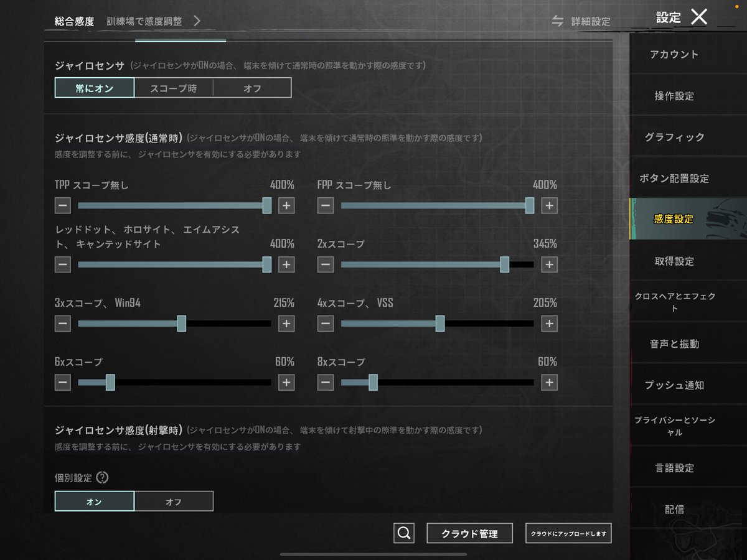
Task: Decrease 2xスコープ sensitivity with minus button
Action: point(326,264)
